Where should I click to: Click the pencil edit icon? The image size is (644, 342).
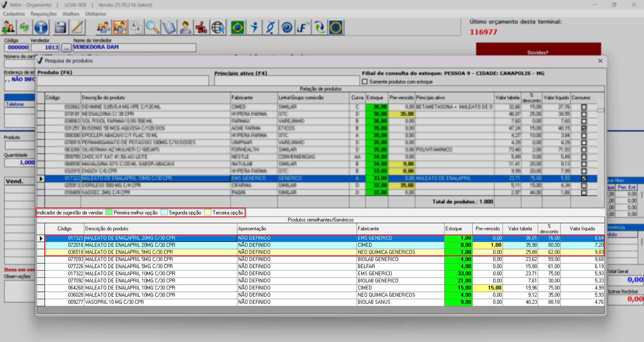click(77, 28)
